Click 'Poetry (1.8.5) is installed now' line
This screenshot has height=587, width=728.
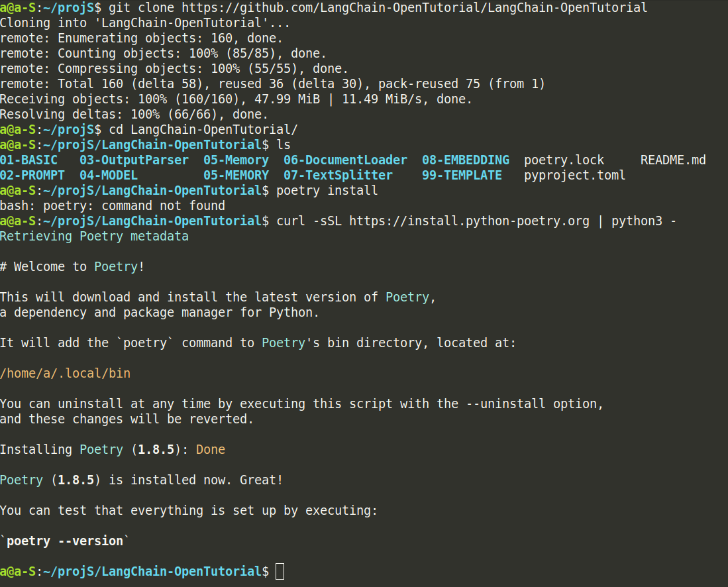tap(141, 480)
